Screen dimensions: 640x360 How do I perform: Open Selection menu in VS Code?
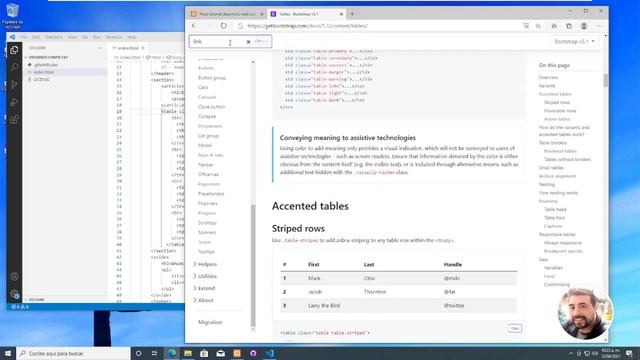[x=53, y=37]
